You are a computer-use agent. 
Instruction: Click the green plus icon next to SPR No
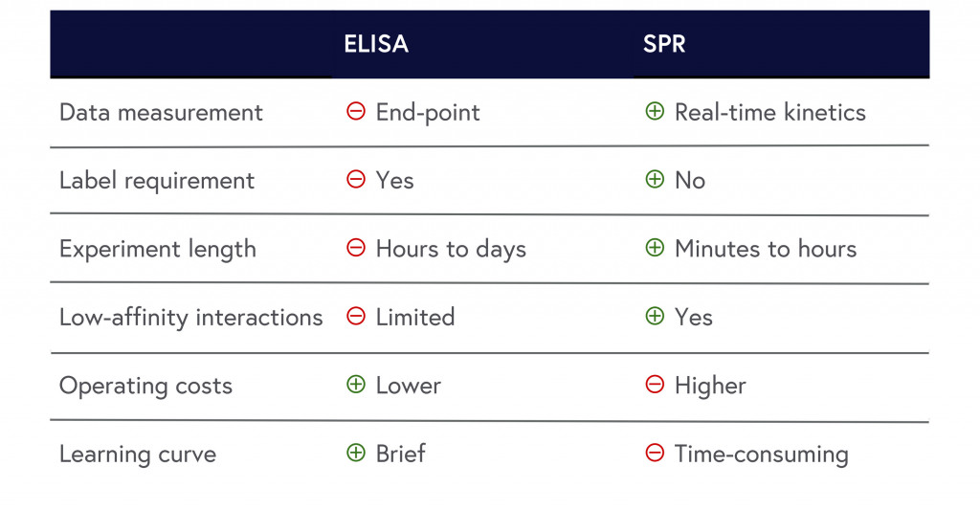click(655, 179)
